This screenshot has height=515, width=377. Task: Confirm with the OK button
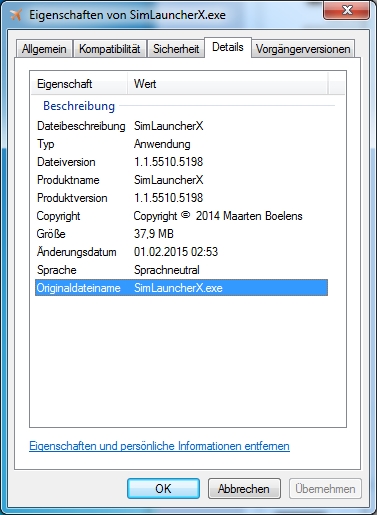pyautogui.click(x=163, y=489)
